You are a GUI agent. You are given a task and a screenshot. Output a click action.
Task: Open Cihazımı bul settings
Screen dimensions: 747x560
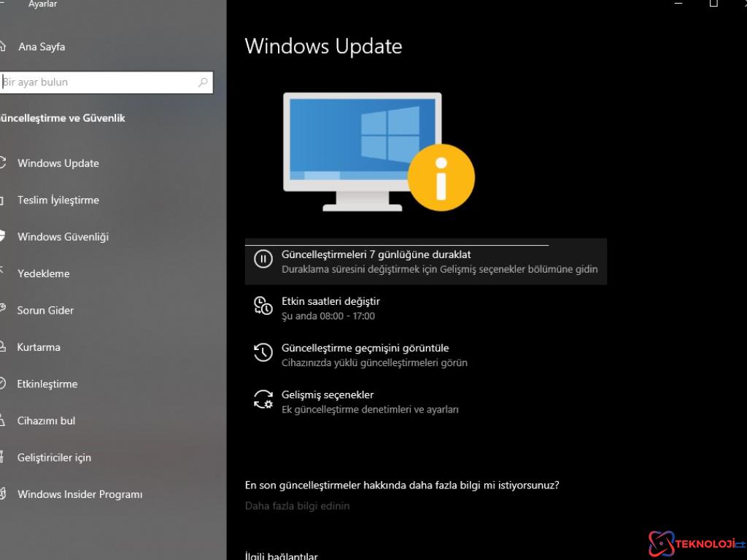click(47, 421)
